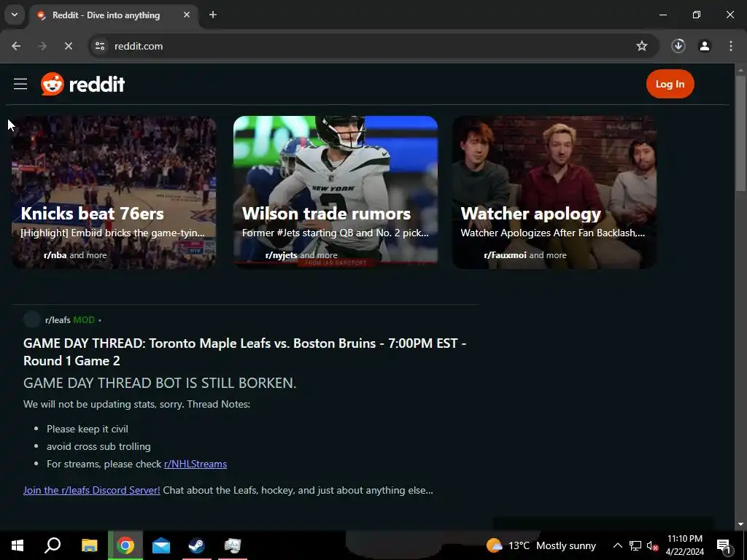
Task: Close the Reddit tab
Action: point(187,15)
